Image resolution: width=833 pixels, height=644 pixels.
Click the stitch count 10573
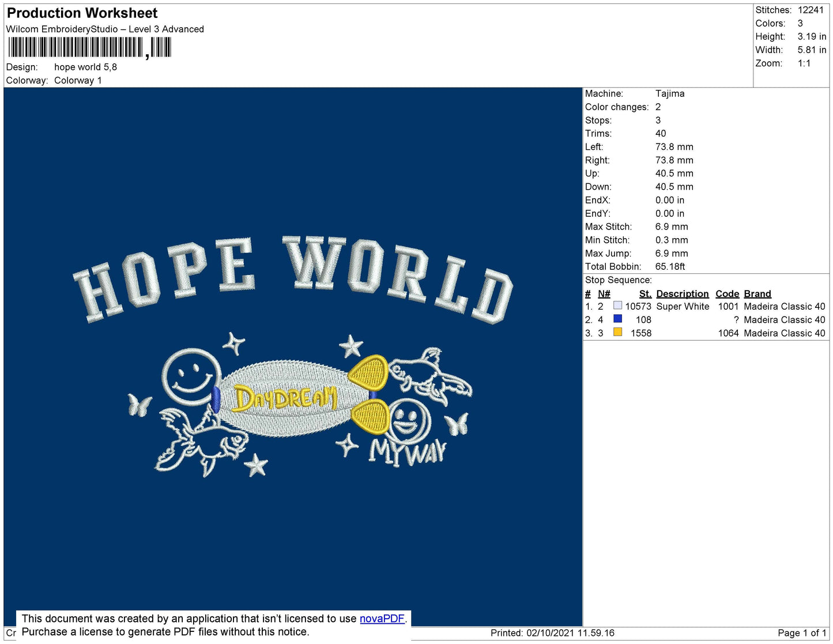tap(638, 306)
